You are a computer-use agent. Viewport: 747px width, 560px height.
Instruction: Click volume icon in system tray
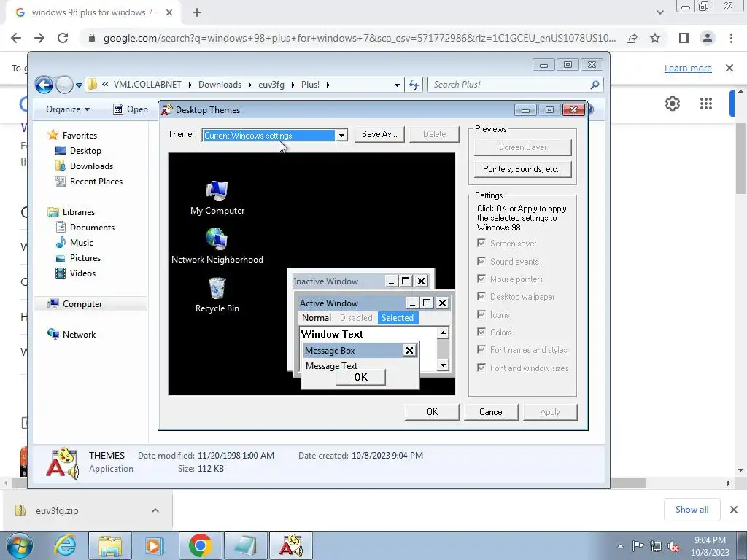pyautogui.click(x=673, y=546)
